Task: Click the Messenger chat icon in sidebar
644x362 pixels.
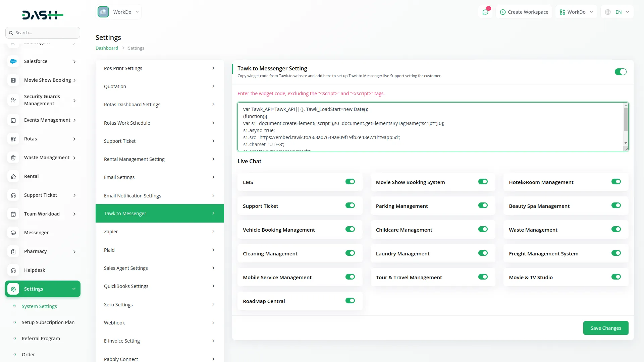Action: (x=13, y=232)
